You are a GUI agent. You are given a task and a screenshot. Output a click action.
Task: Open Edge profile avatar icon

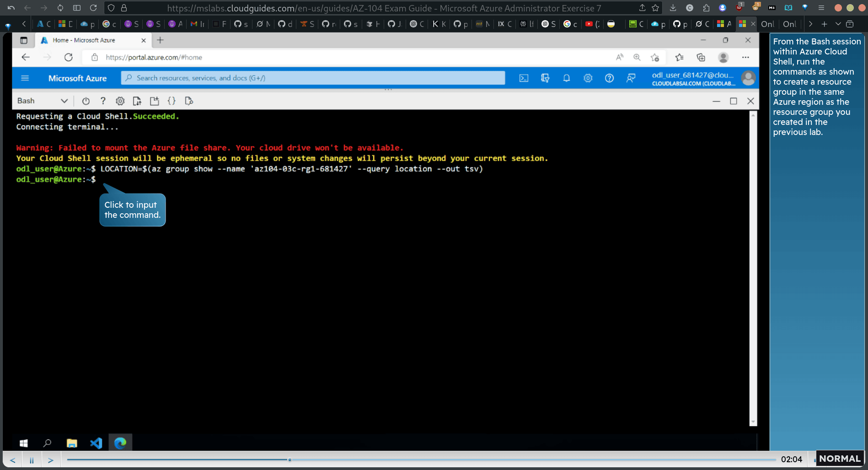pyautogui.click(x=723, y=57)
